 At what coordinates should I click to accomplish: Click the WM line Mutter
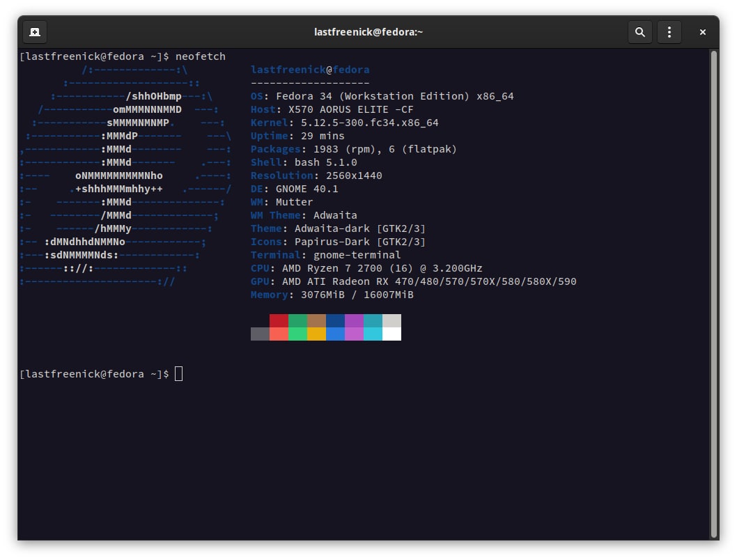point(281,202)
